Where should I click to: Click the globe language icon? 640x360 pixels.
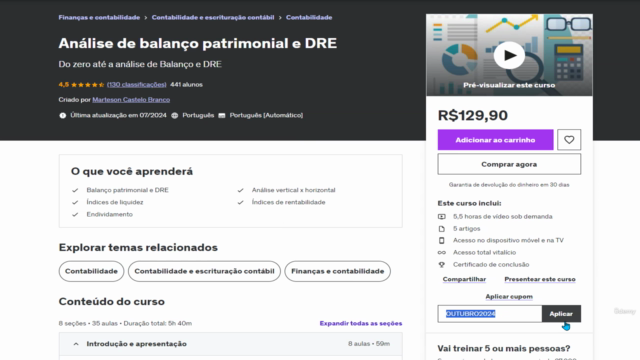[x=175, y=116]
